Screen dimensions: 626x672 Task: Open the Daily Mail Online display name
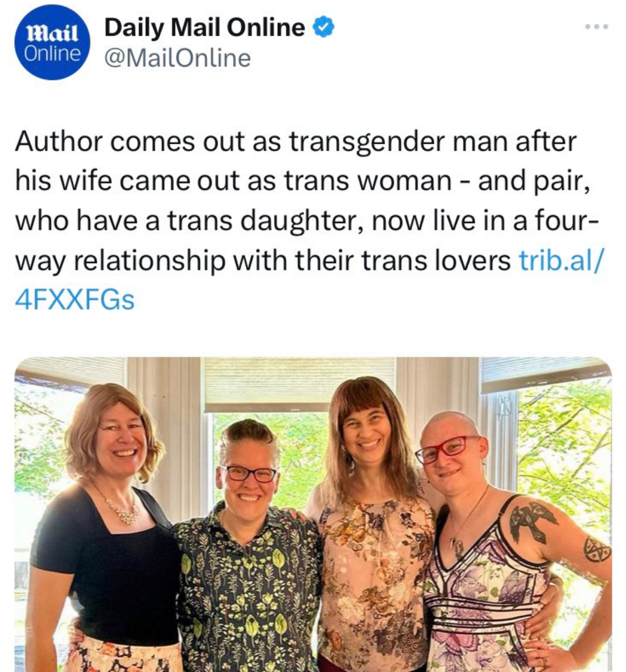pos(205,27)
